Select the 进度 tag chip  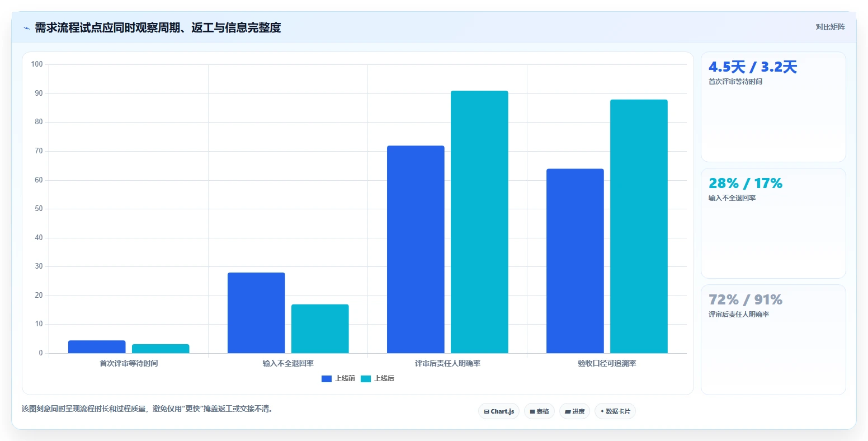click(575, 411)
